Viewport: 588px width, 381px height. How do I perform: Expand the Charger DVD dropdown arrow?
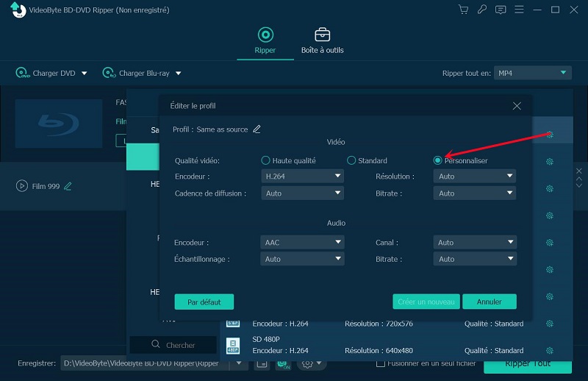[85, 74]
